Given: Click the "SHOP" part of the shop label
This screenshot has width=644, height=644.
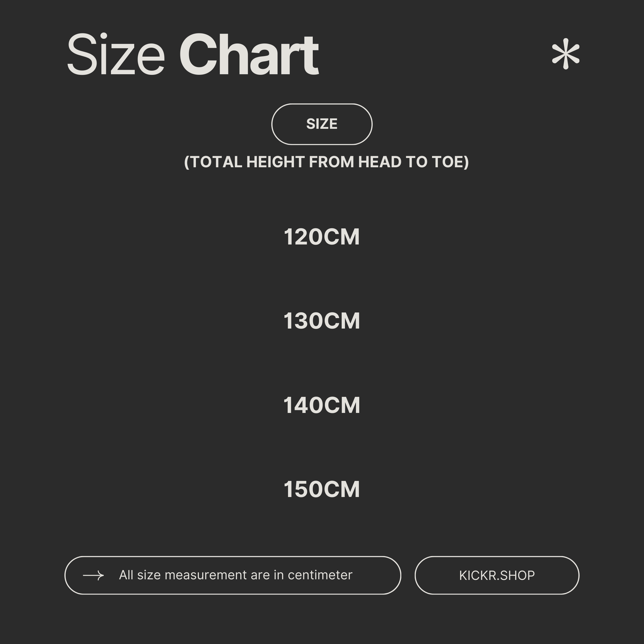Looking at the screenshot, I should click(517, 575).
